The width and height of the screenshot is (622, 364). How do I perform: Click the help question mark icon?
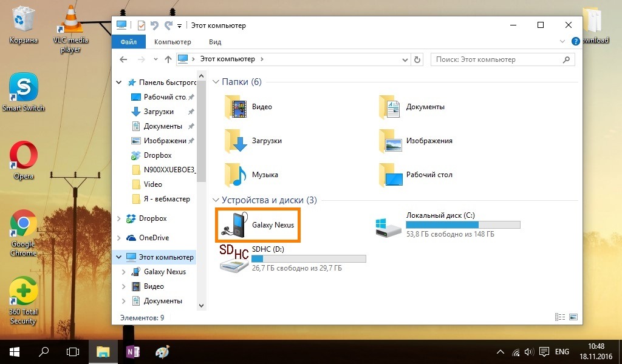pos(575,42)
